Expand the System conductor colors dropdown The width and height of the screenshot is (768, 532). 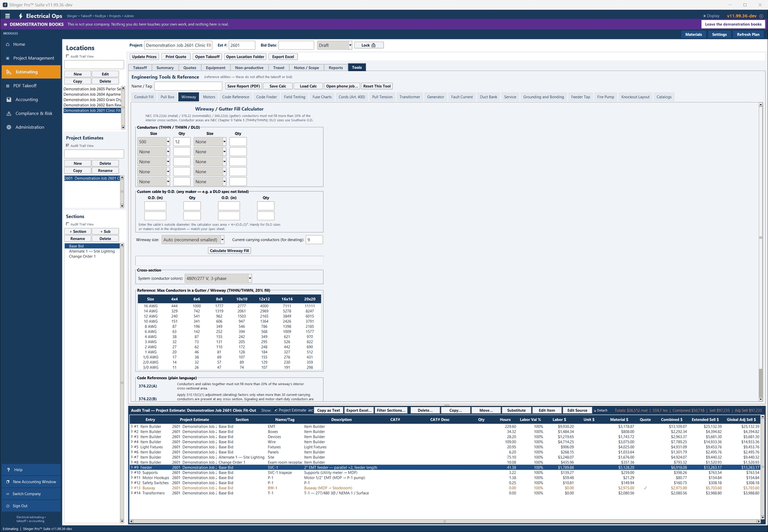point(218,279)
